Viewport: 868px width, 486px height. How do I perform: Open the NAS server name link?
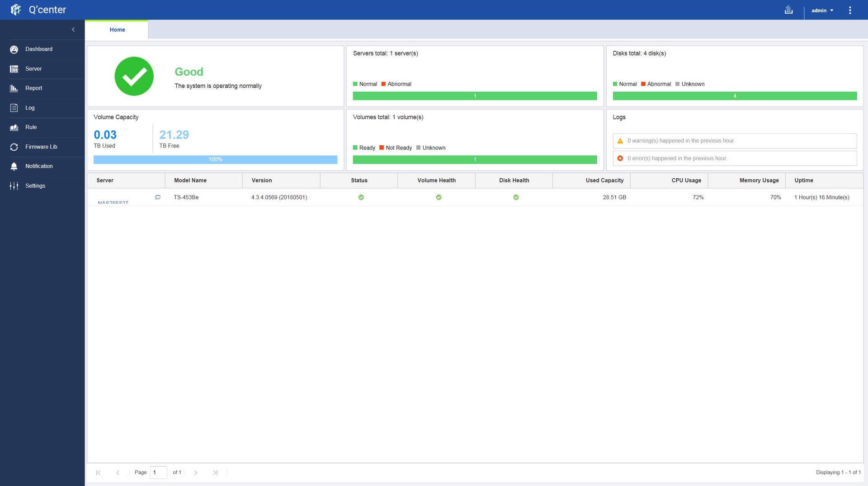tap(113, 202)
